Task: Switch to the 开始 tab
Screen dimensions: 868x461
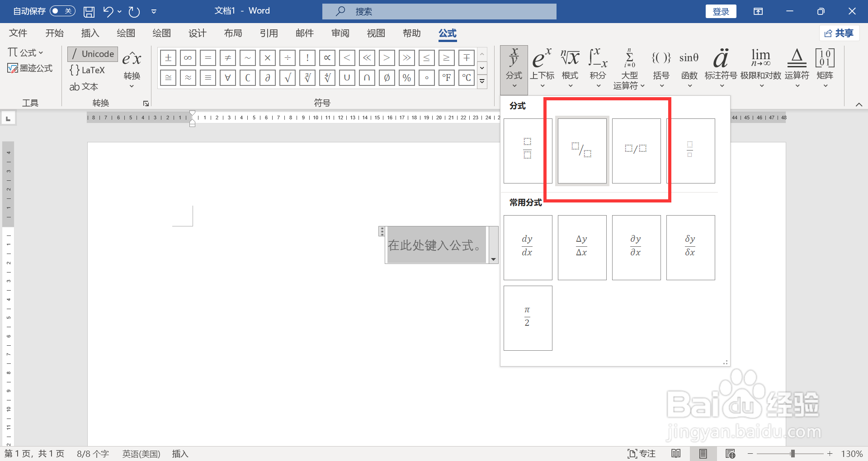Action: [55, 33]
